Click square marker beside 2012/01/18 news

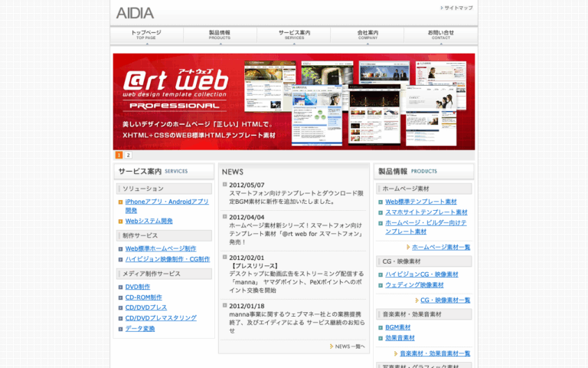pos(224,305)
